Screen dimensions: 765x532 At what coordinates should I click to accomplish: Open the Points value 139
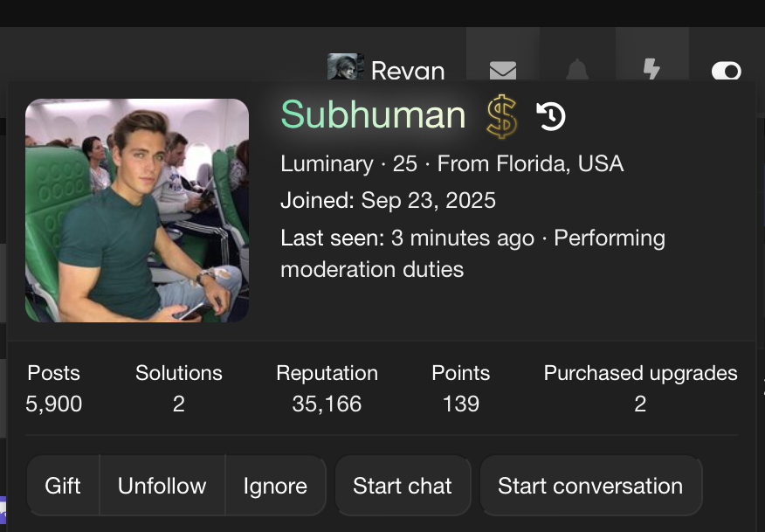[460, 404]
